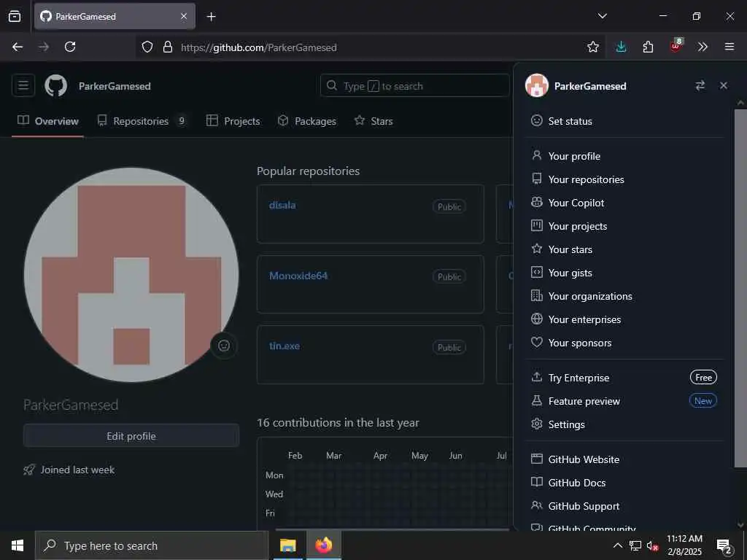
Task: Click the Windows taskbar search box
Action: [x=152, y=545]
